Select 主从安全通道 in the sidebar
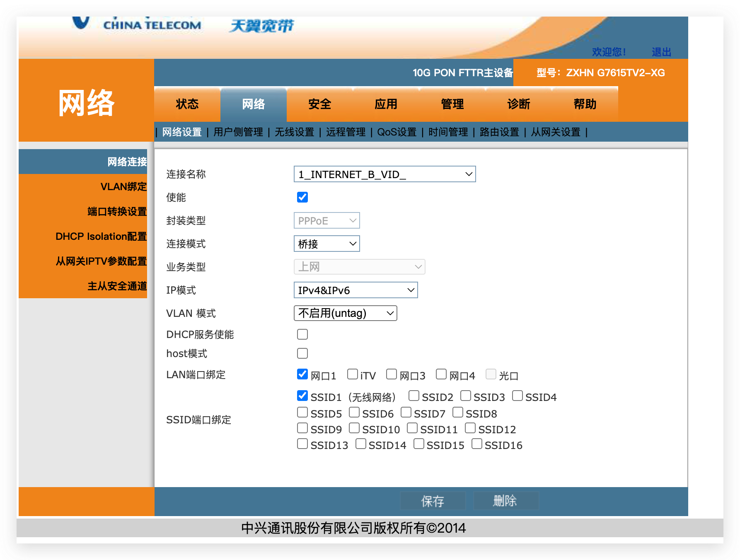This screenshot has width=740, height=560. coord(117,286)
